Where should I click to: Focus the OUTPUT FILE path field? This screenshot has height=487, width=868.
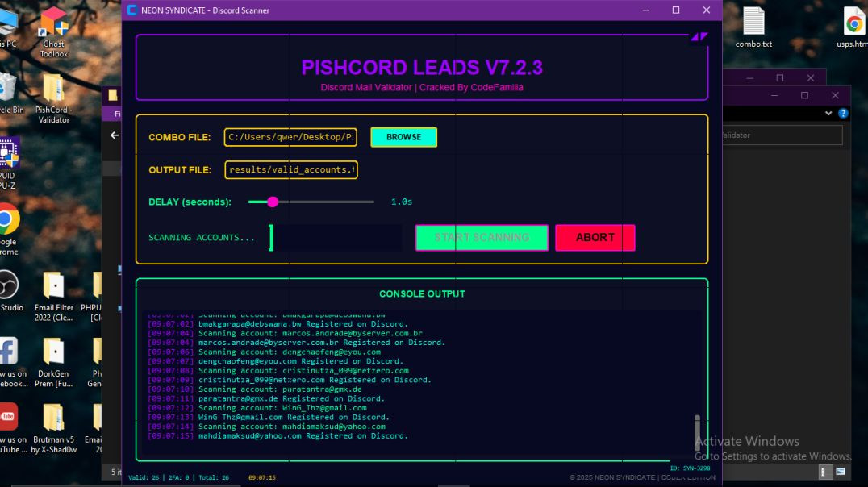[x=291, y=170]
